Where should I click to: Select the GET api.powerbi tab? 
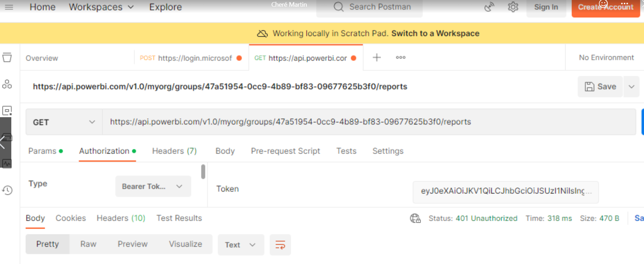[x=306, y=58]
